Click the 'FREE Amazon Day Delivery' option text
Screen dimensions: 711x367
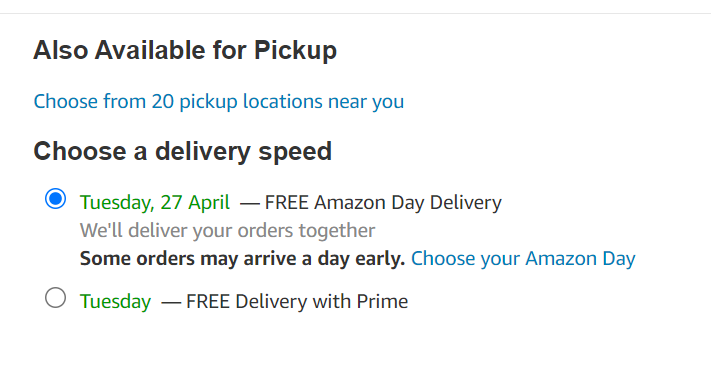tap(383, 202)
